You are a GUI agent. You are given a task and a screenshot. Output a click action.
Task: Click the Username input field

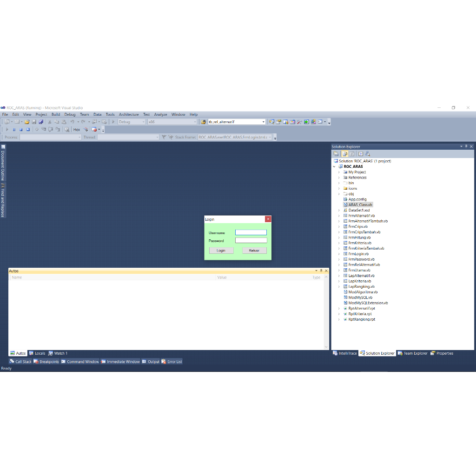coord(251,232)
